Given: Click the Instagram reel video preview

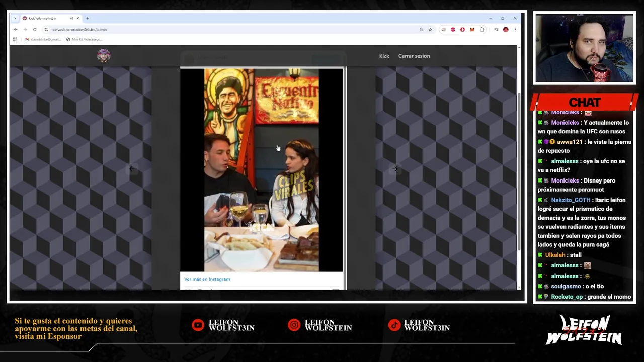Looking at the screenshot, I should point(262,170).
